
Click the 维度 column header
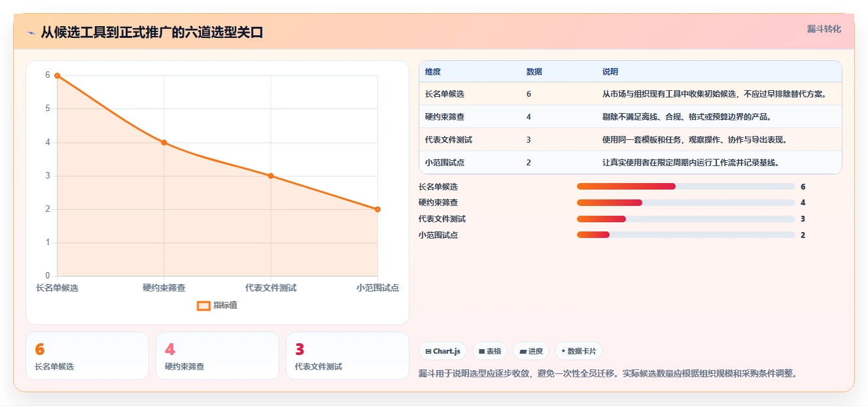tap(433, 72)
